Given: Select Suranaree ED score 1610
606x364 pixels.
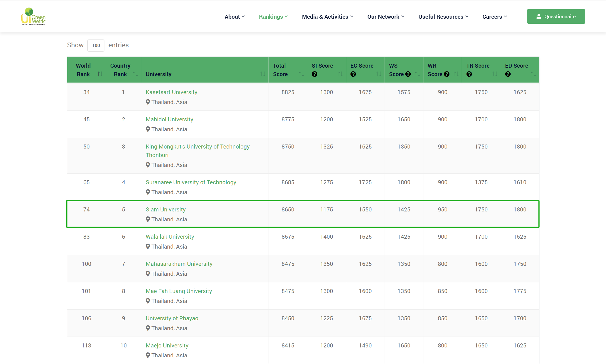Looking at the screenshot, I should (x=520, y=182).
